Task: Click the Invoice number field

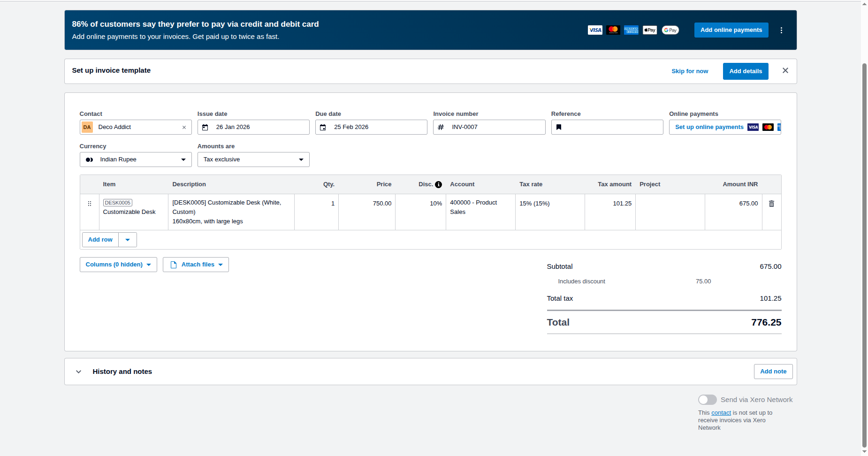Action: pos(489,127)
